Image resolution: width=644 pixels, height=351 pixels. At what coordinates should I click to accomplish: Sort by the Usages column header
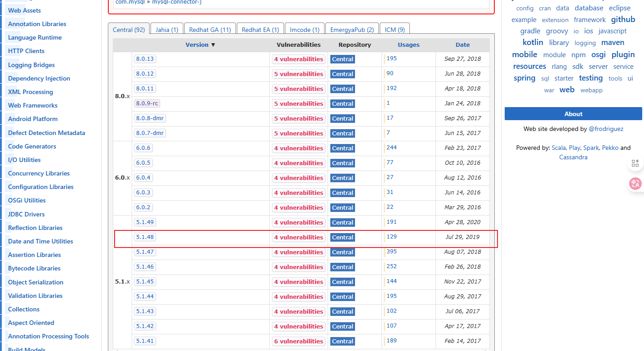(409, 45)
